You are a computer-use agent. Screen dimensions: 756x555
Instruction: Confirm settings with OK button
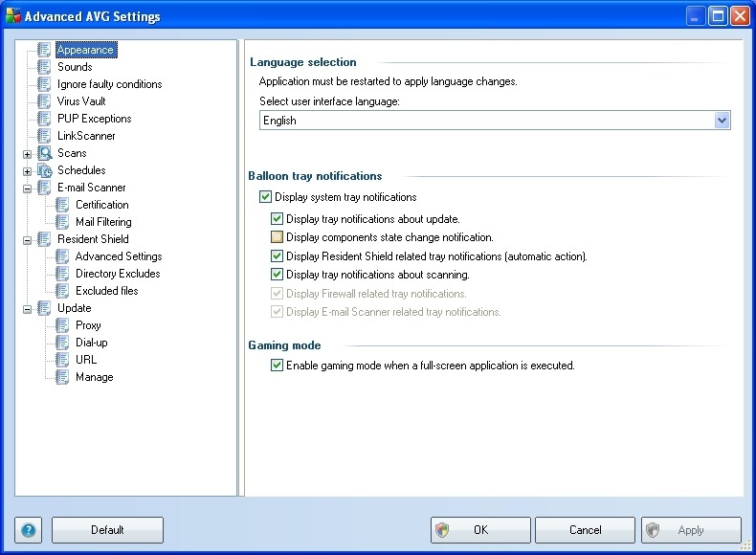click(x=480, y=530)
